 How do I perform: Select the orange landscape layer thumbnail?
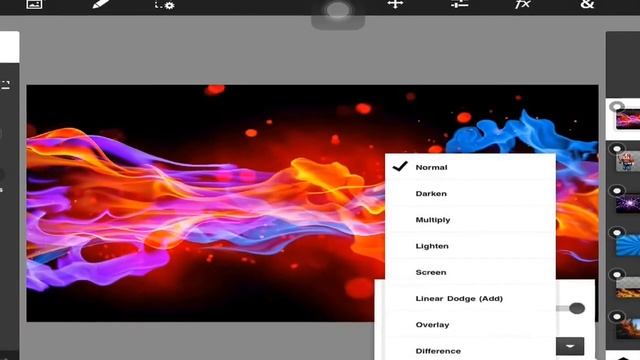pos(628,288)
